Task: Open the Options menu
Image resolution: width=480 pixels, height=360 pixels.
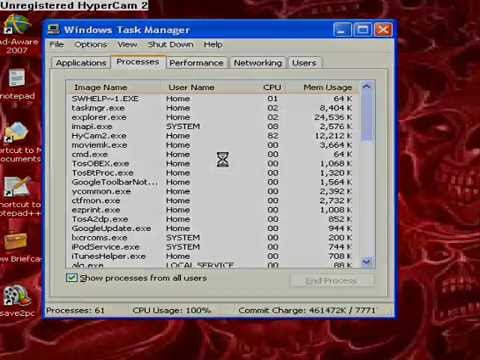Action: [x=91, y=44]
